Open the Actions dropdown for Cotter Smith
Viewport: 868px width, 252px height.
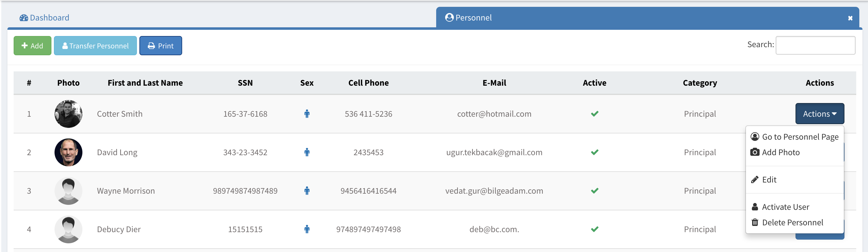[819, 114]
